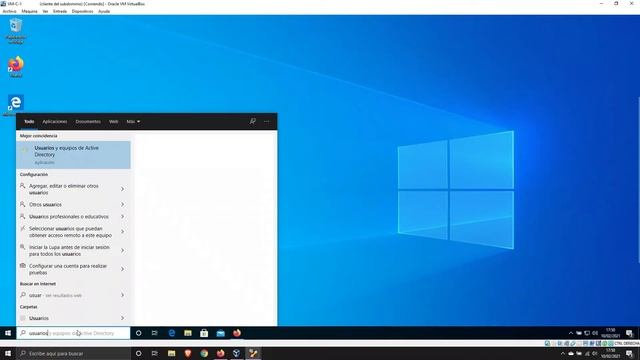Viewport: 640px width, 360px height.
Task: Open Cortana in the guest VM taskbar
Action: click(138, 333)
